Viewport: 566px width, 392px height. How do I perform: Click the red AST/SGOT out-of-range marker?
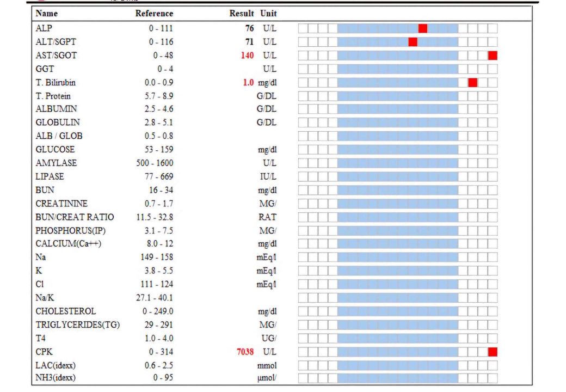(x=493, y=56)
